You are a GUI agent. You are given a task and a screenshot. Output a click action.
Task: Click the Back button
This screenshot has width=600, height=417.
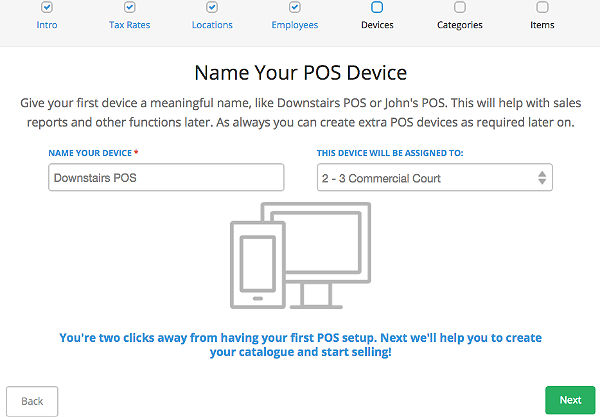[32, 401]
